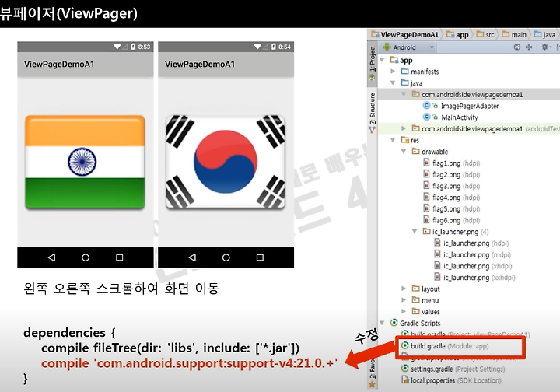Screen dimensions: 560x392
Task: Collapse the app module node
Action: (x=382, y=60)
